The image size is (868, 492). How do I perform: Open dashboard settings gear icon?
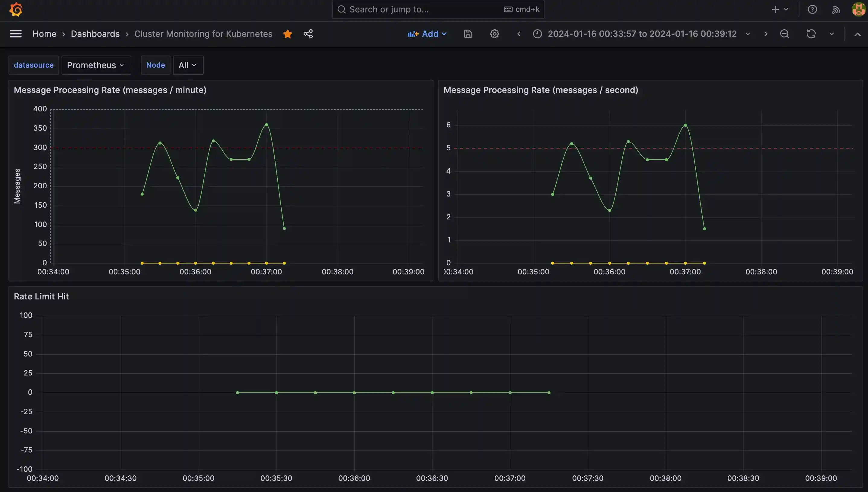494,34
